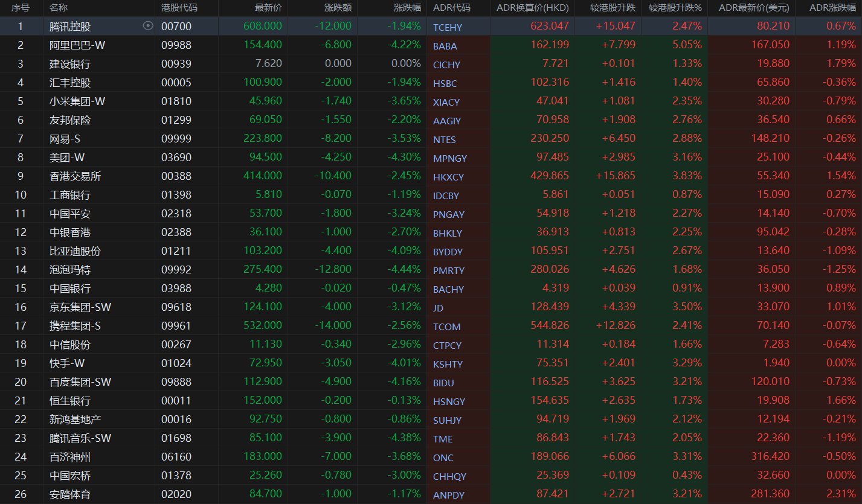The image size is (862, 504).
Task: Select 百度集团-SW stock name
Action: click(x=80, y=382)
